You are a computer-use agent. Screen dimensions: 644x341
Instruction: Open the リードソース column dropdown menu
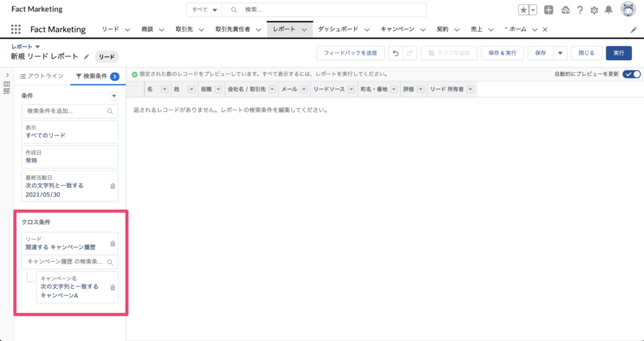point(351,89)
